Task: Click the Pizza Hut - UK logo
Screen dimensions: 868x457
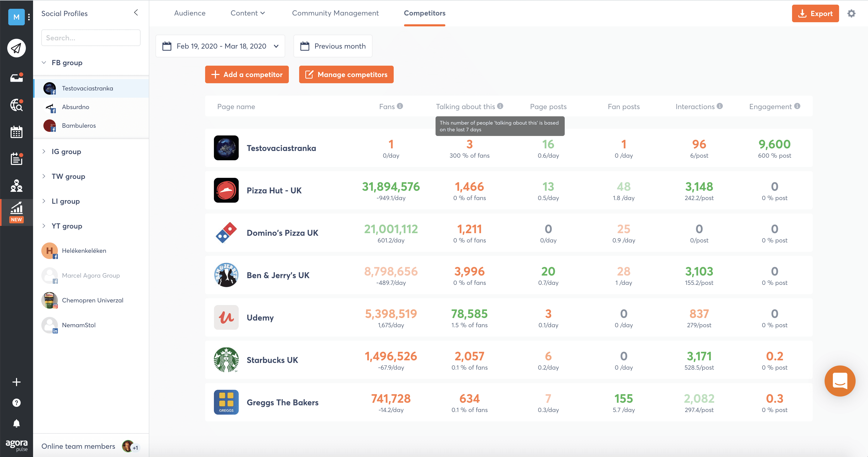Action: (x=226, y=190)
